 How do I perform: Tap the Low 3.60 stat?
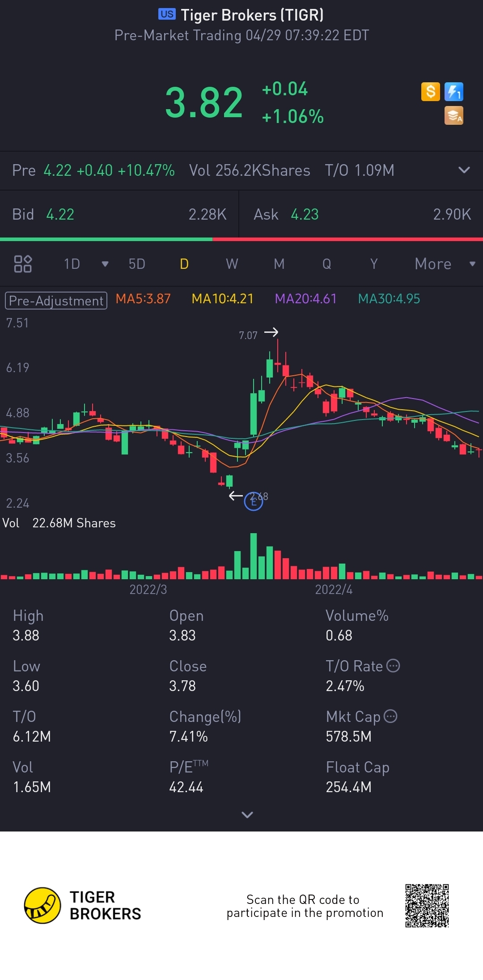click(x=26, y=676)
